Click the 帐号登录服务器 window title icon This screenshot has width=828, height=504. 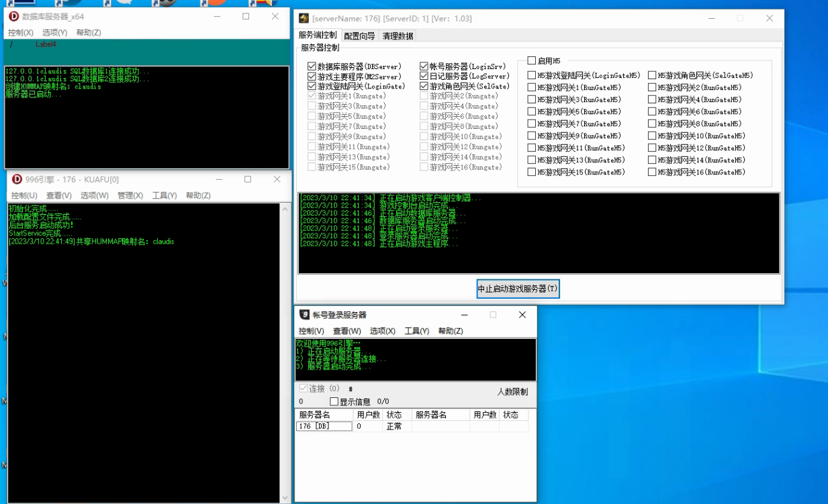point(305,315)
